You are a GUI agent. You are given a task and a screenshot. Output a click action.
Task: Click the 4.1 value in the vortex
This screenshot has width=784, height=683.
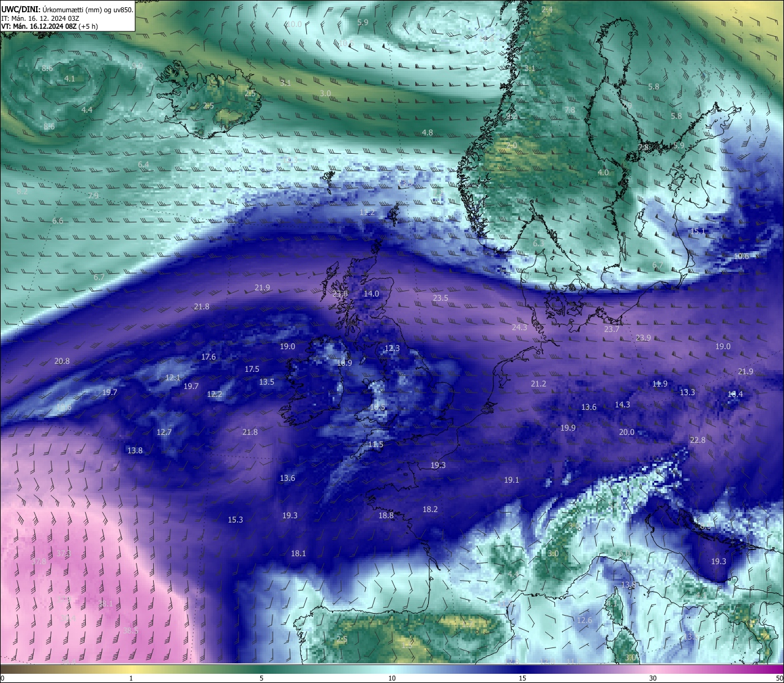click(70, 78)
